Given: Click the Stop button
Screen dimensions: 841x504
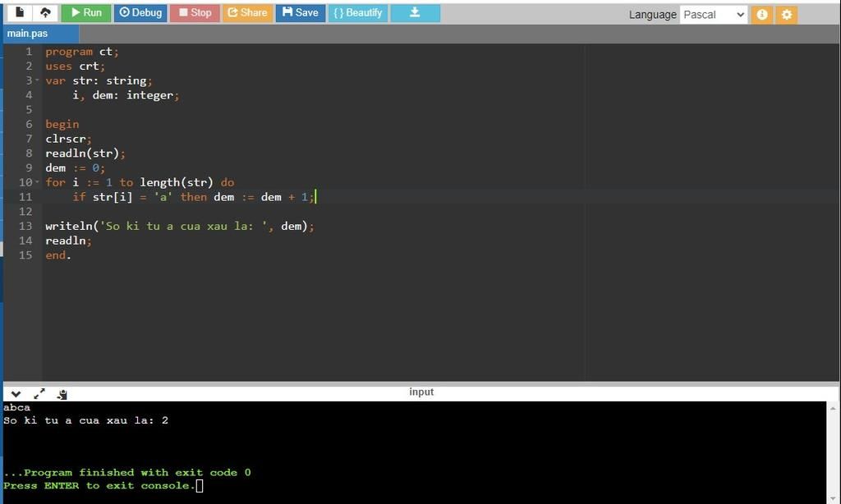Looking at the screenshot, I should pos(195,13).
